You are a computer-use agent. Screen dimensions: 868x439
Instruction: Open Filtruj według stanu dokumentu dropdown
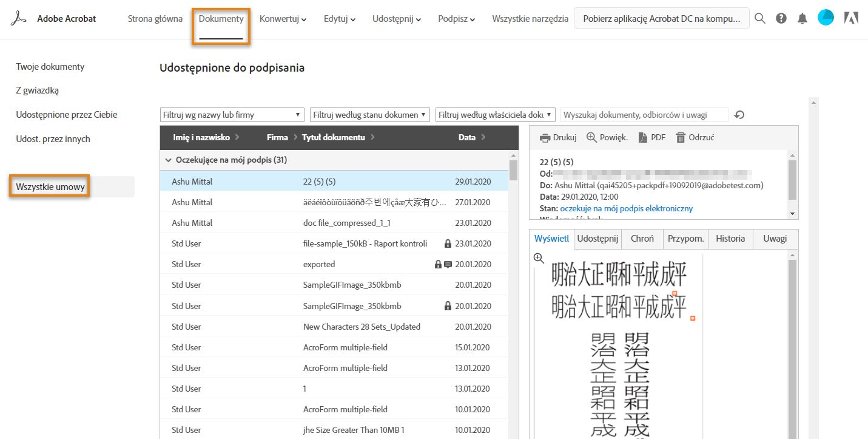(370, 115)
